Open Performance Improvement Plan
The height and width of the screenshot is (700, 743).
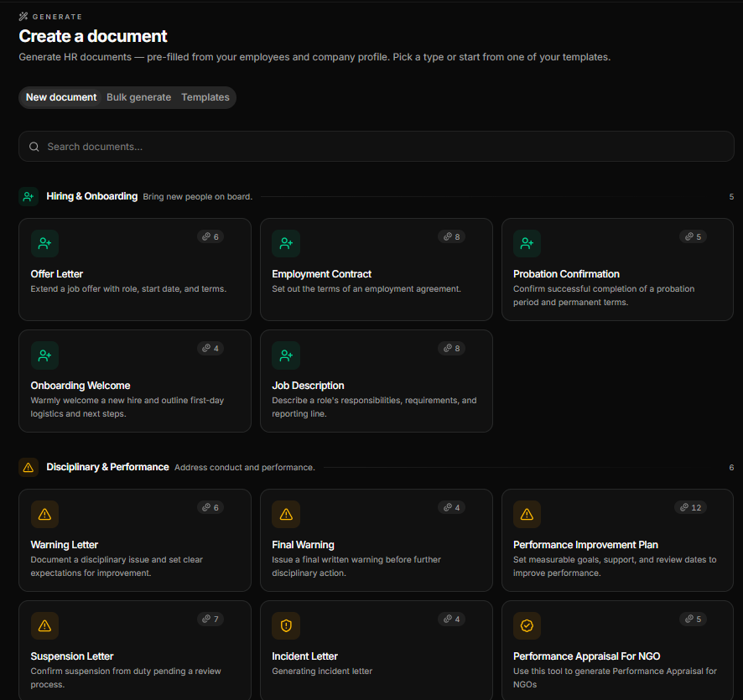click(617, 541)
